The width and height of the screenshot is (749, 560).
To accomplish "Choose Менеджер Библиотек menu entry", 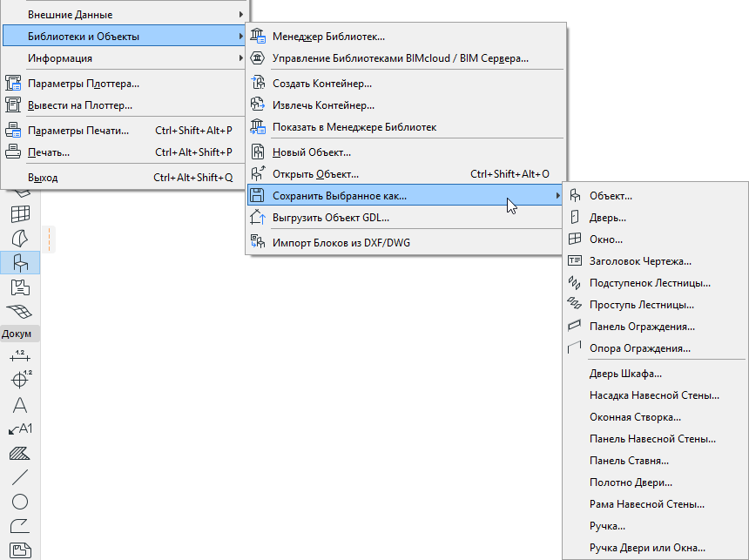I will (406, 37).
